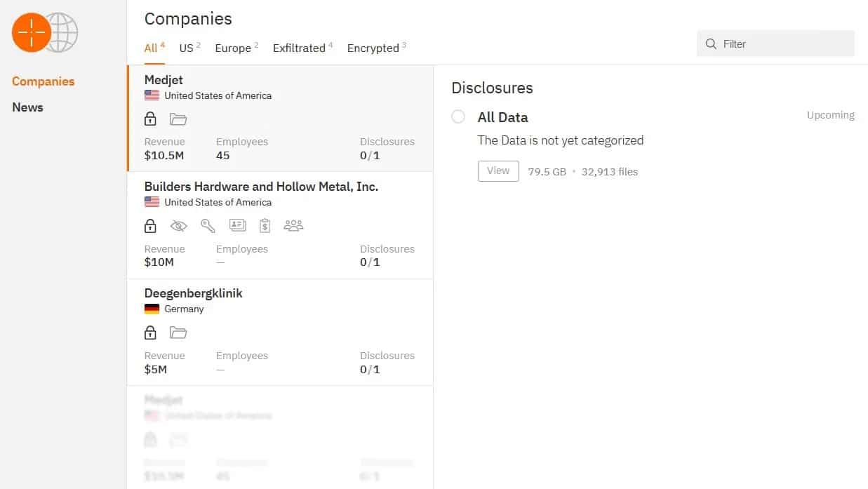Viewport: 868px width, 489px height.
Task: Click the German flag on Deegenbergklinik card
Action: tap(152, 309)
